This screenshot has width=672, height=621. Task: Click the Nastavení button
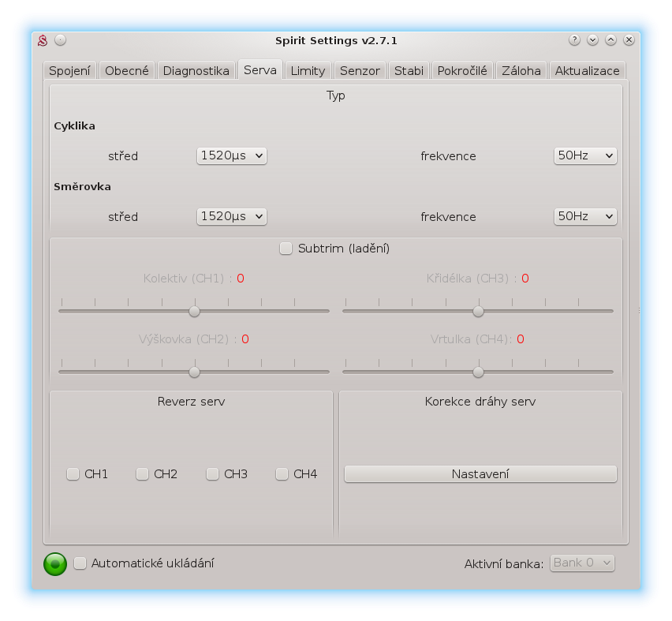(480, 474)
